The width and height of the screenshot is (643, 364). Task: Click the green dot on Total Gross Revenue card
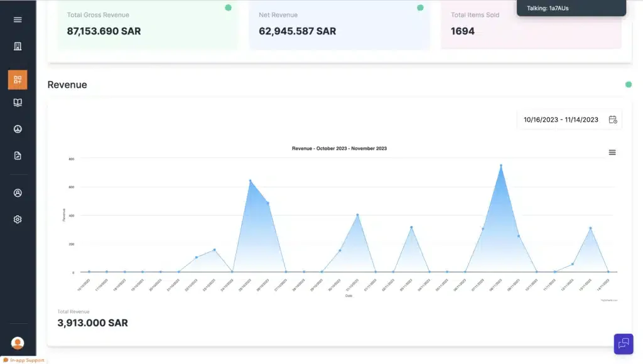(229, 8)
